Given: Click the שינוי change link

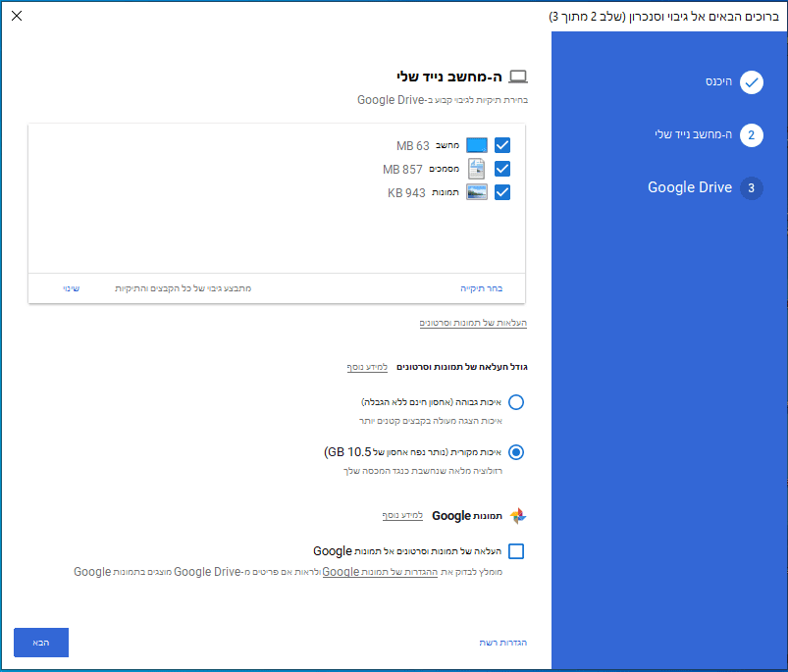Looking at the screenshot, I should click(x=71, y=288).
